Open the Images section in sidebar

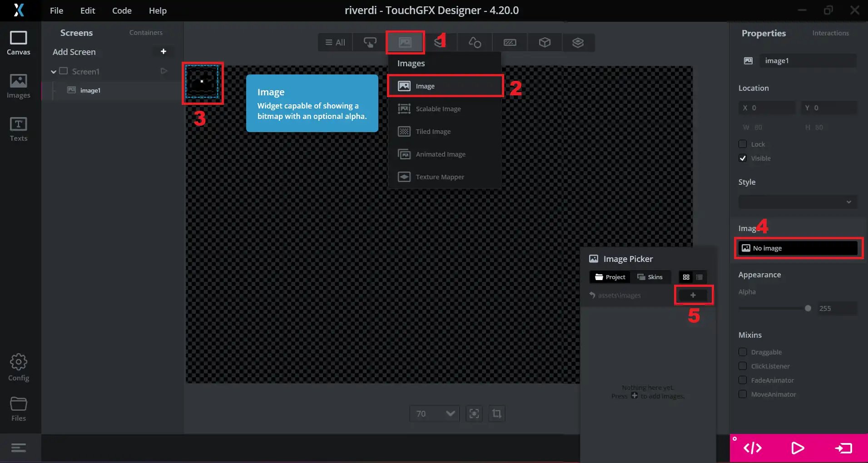tap(18, 86)
